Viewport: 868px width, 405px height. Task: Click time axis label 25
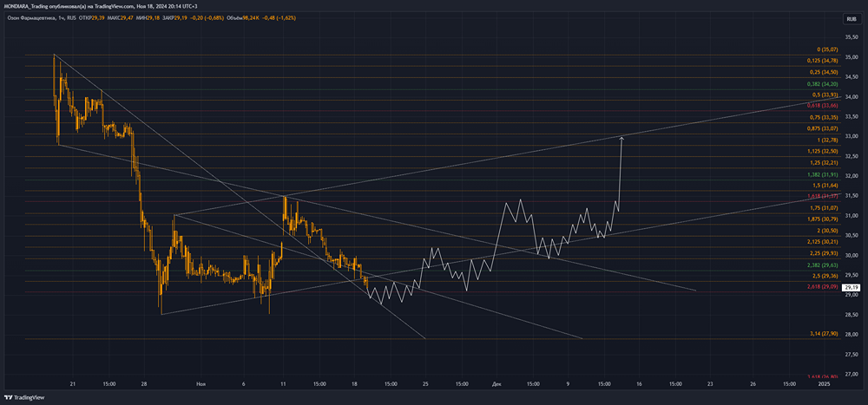425,382
